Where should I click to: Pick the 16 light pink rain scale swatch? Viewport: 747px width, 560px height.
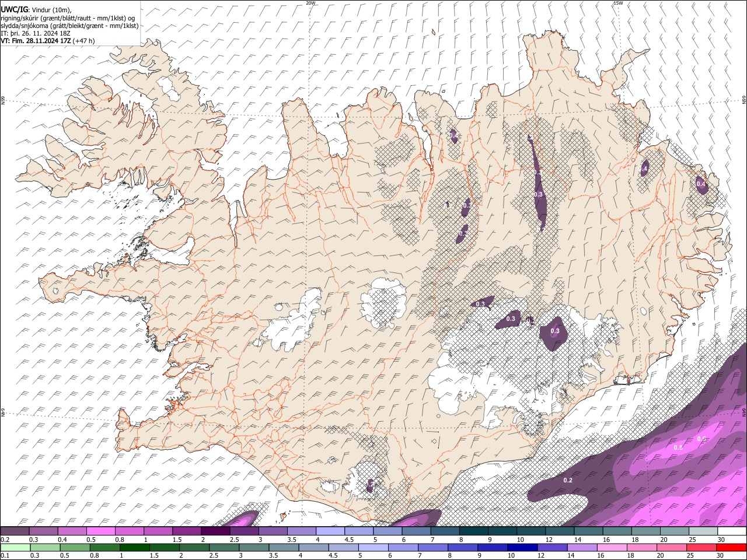pos(613,547)
